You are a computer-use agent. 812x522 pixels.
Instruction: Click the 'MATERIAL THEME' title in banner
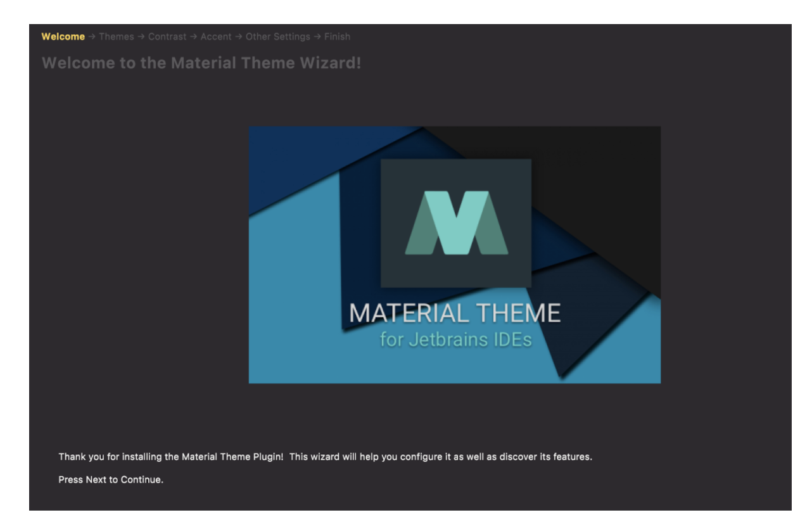pos(455,314)
